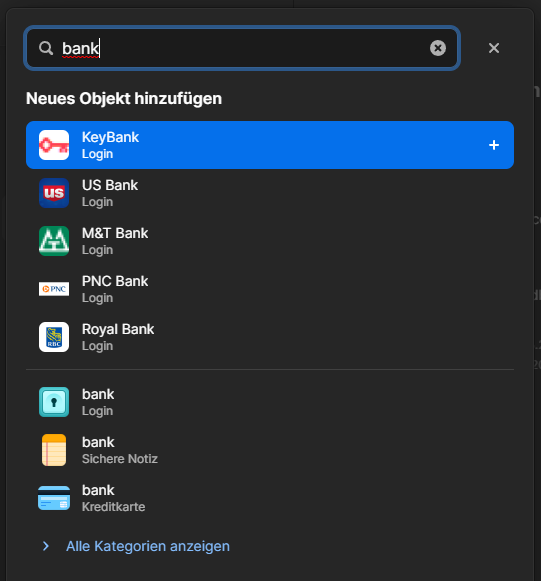Pick the Royal Bank Login entry

point(270,337)
